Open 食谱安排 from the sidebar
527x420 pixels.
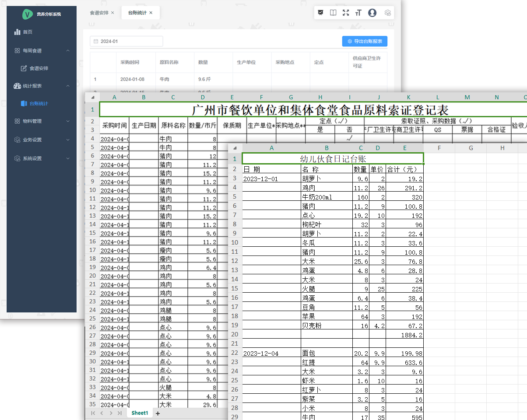pyautogui.click(x=39, y=69)
